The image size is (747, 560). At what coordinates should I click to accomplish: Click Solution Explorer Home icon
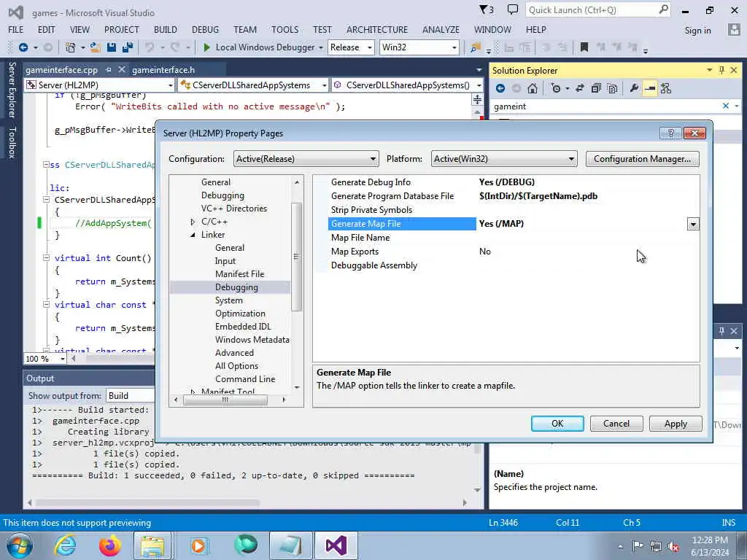pos(533,88)
